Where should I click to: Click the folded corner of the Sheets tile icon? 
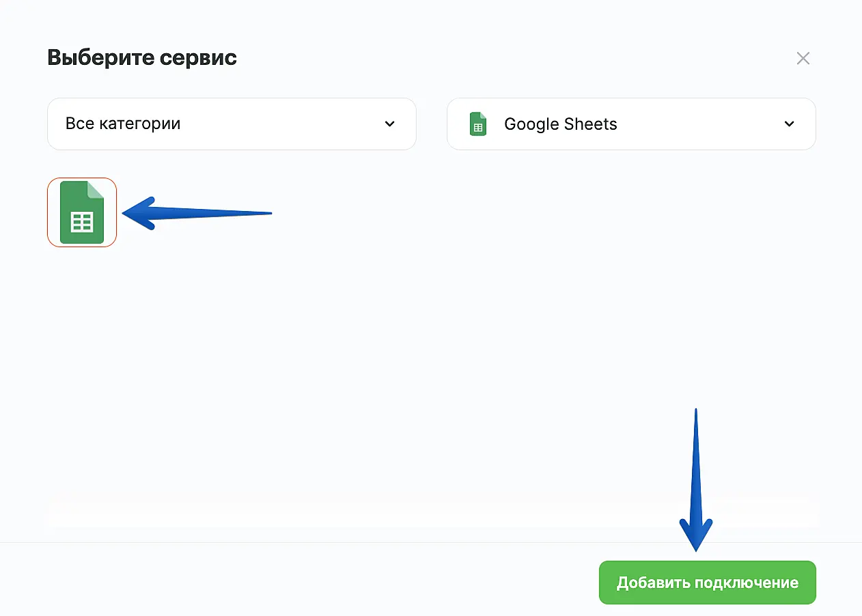pyautogui.click(x=96, y=189)
